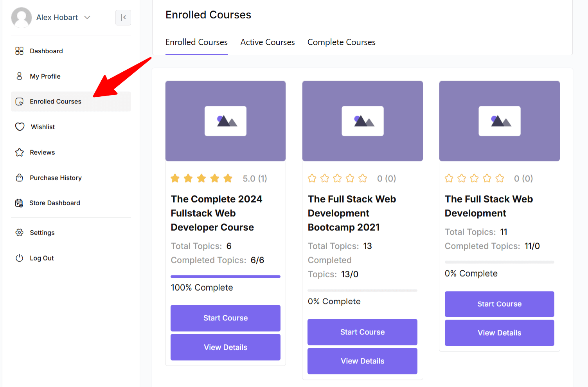Select the Reviews star icon
Screen dimensions: 588x387
click(x=20, y=152)
